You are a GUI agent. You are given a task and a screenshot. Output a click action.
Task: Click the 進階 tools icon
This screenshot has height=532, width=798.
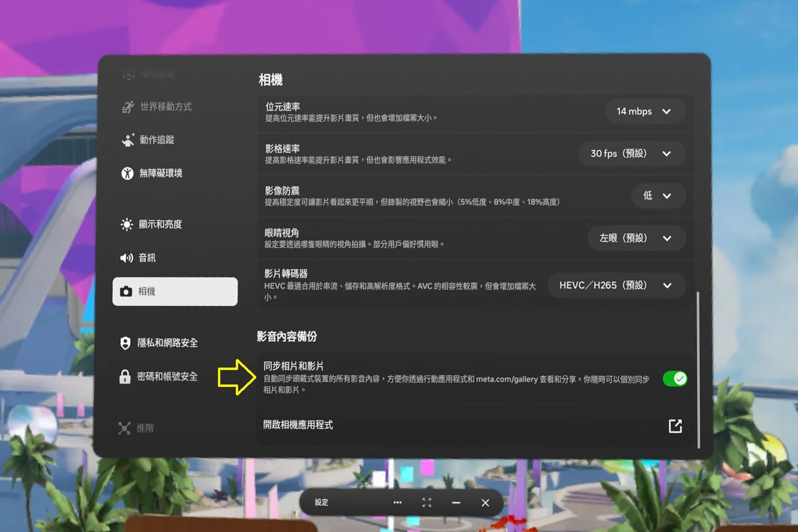(124, 428)
